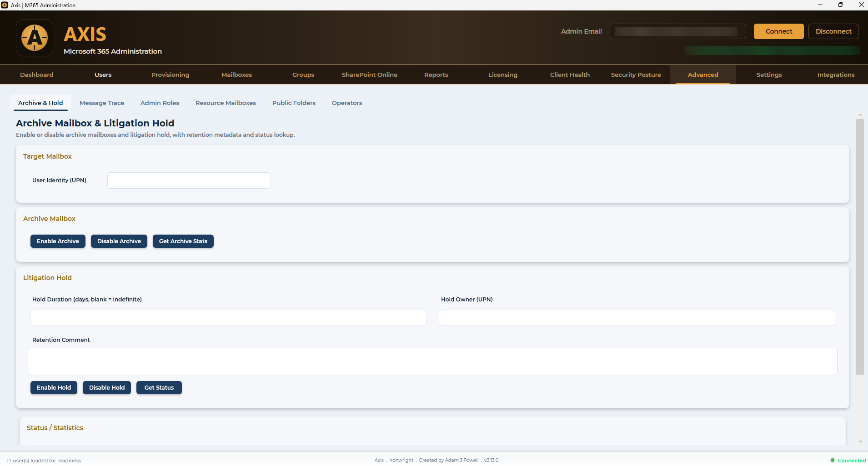Click the AXIS logo icon

pyautogui.click(x=35, y=38)
